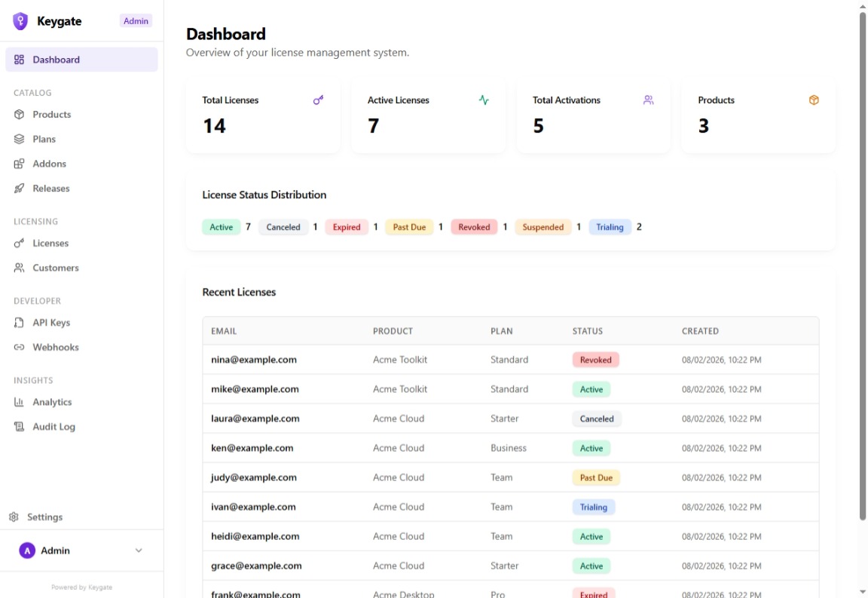The width and height of the screenshot is (868, 598).
Task: Click the Keygate shield logo icon
Action: pos(20,21)
